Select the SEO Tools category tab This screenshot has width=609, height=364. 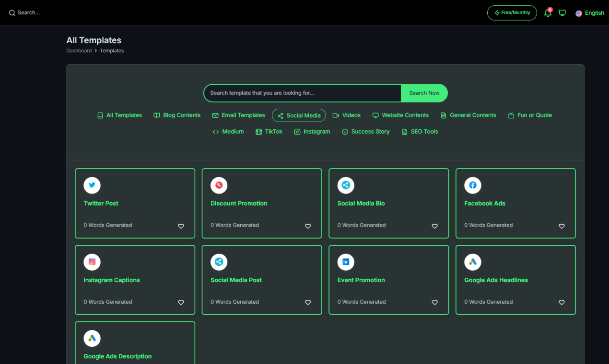pyautogui.click(x=420, y=132)
